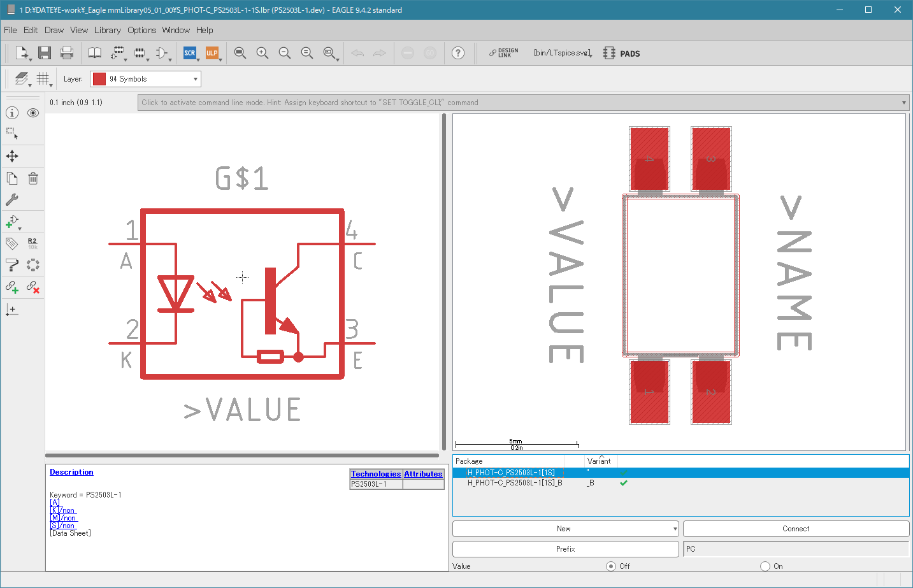Select the Value On radio button
The height and width of the screenshot is (588, 913).
(765, 566)
